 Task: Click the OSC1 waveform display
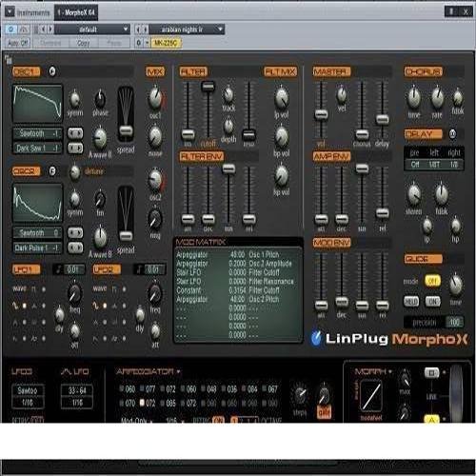coord(37,104)
